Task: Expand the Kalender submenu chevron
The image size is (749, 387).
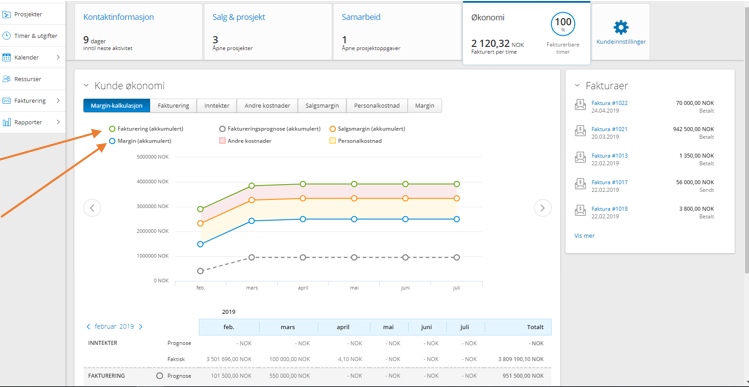Action: coord(58,57)
